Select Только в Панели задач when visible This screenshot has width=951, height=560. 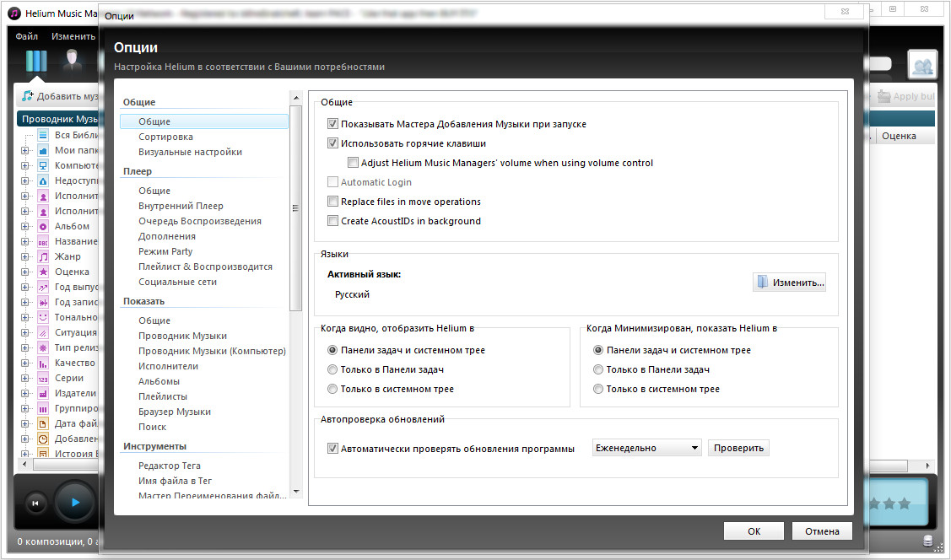(x=332, y=369)
